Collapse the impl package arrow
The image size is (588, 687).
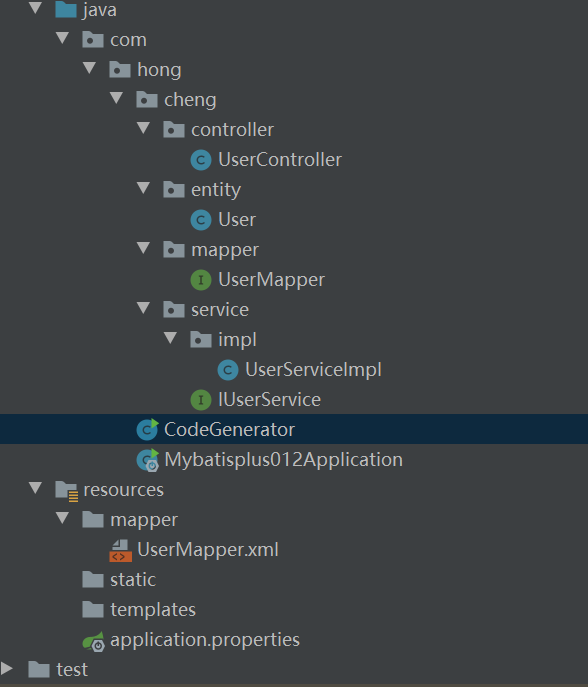[x=170, y=338]
